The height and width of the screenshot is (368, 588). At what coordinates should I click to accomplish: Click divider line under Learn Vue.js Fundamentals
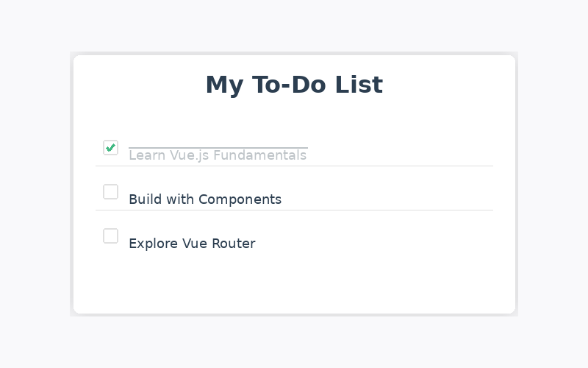click(x=295, y=166)
